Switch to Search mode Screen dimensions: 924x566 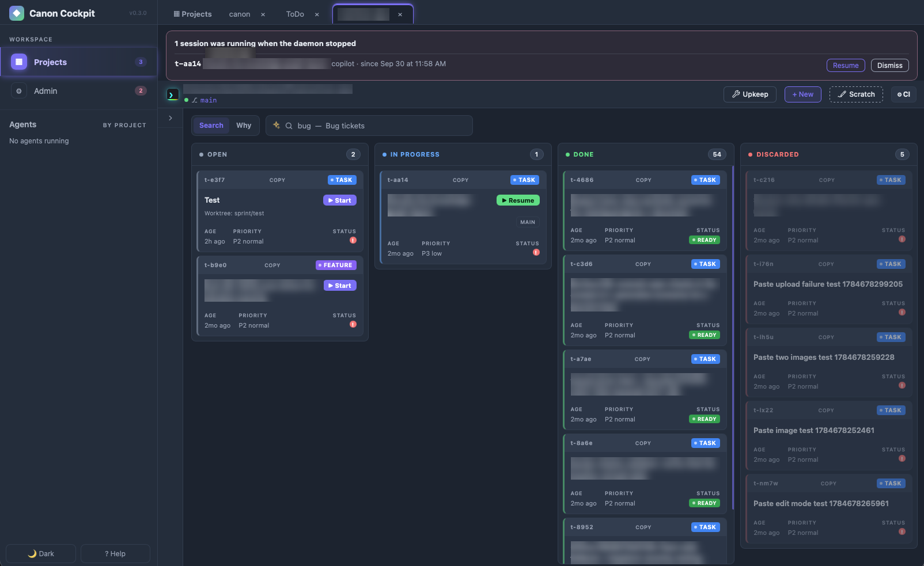click(211, 126)
